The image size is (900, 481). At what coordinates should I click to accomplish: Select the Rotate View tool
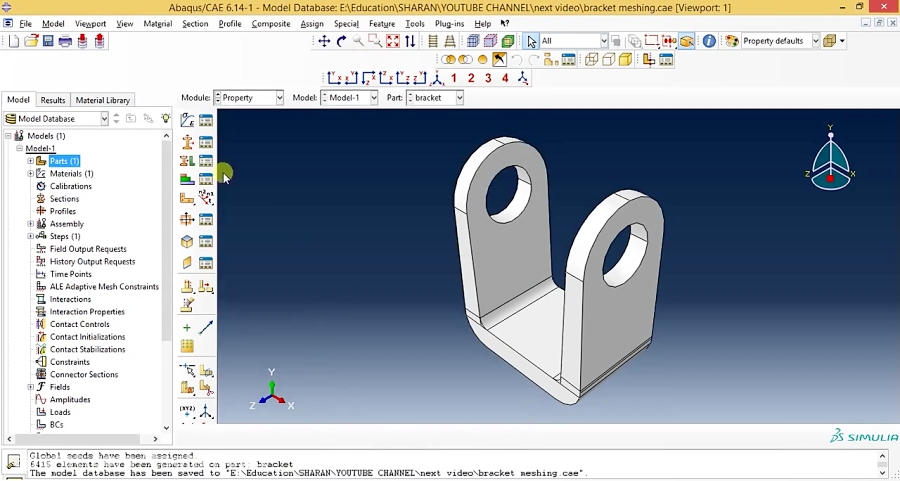tap(342, 41)
